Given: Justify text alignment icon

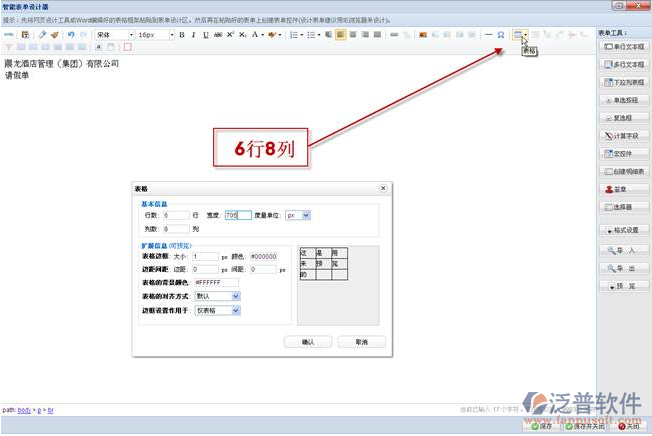Looking at the screenshot, I should tap(377, 35).
